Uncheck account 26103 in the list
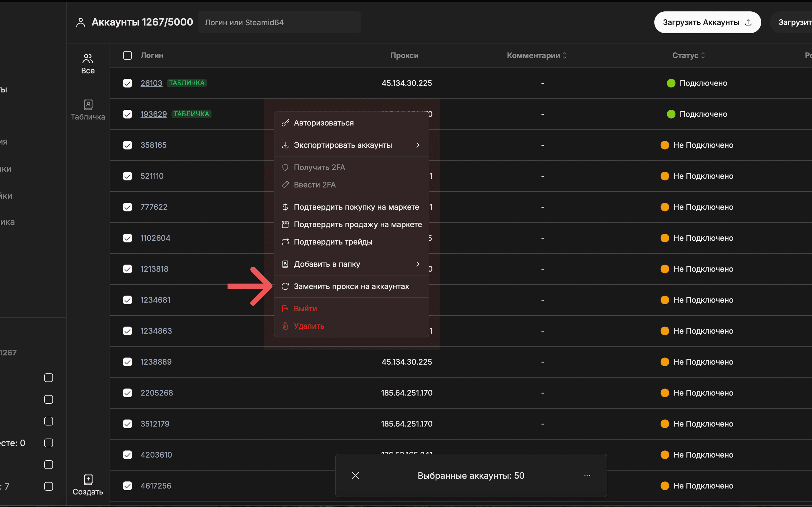Viewport: 812px width, 507px height. tap(128, 83)
